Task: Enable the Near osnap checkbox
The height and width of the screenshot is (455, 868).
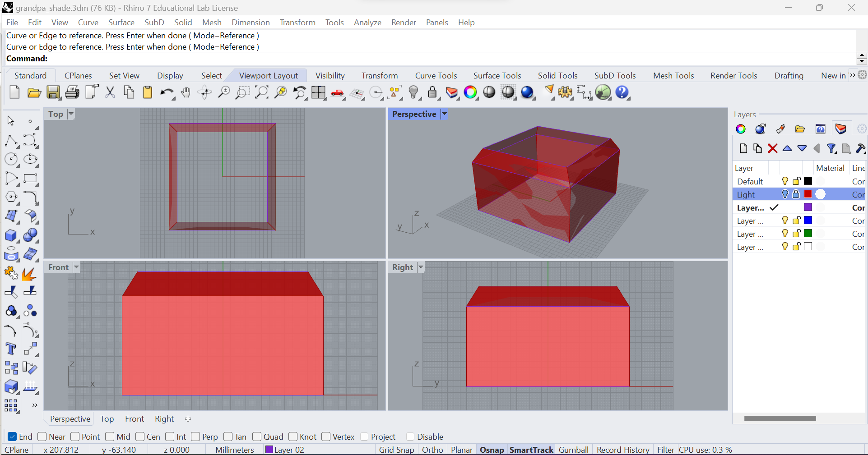Action: point(42,437)
